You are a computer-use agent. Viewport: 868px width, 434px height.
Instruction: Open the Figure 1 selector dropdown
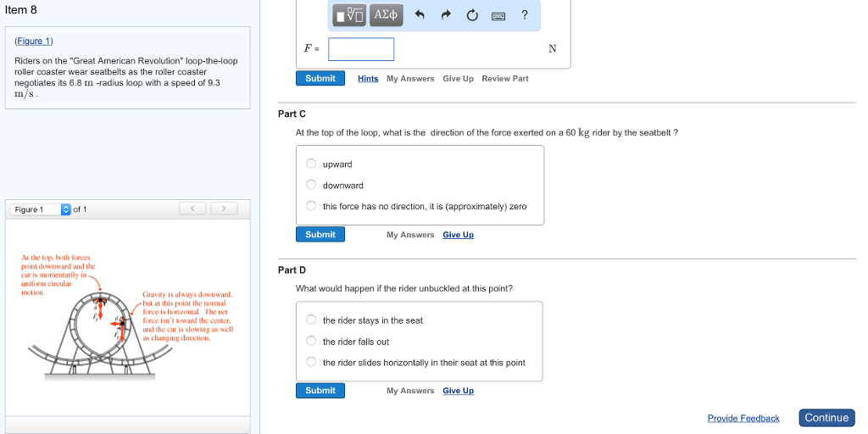(41, 209)
